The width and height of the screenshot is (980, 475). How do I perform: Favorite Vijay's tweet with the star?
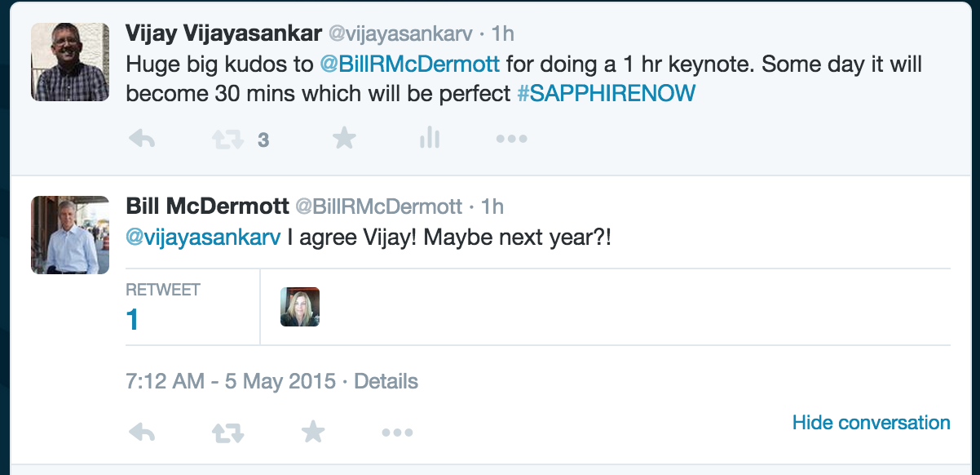[344, 140]
